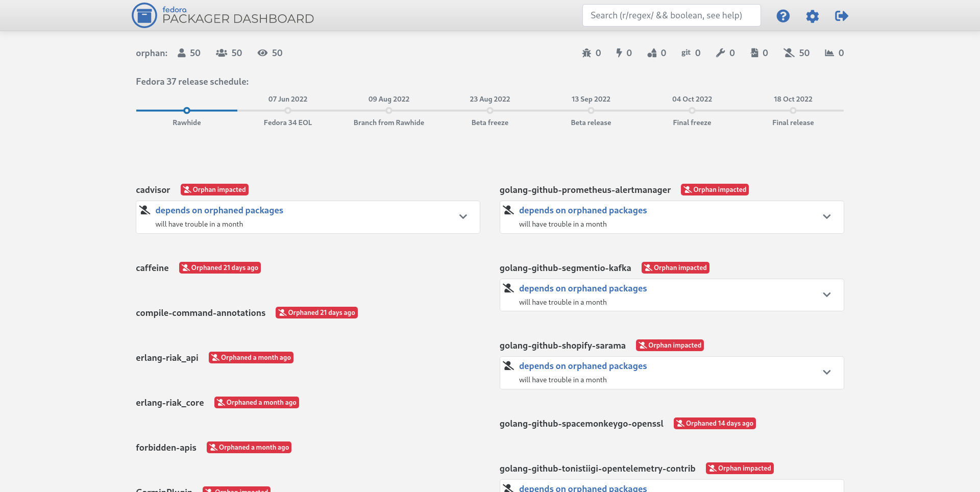Click opentelemetry-contrib's Orphan impacted badge
This screenshot has height=492, width=980.
click(x=740, y=469)
